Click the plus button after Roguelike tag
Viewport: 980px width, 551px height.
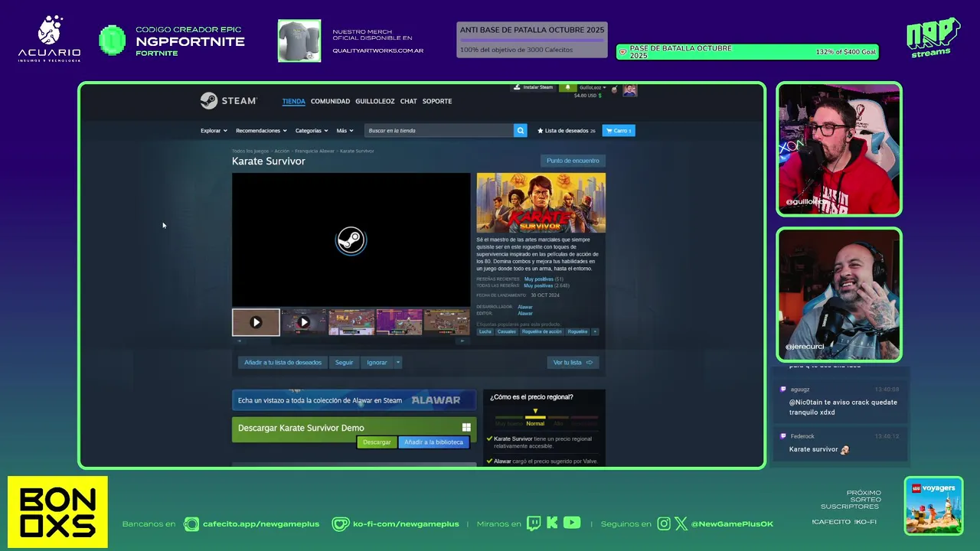click(595, 331)
